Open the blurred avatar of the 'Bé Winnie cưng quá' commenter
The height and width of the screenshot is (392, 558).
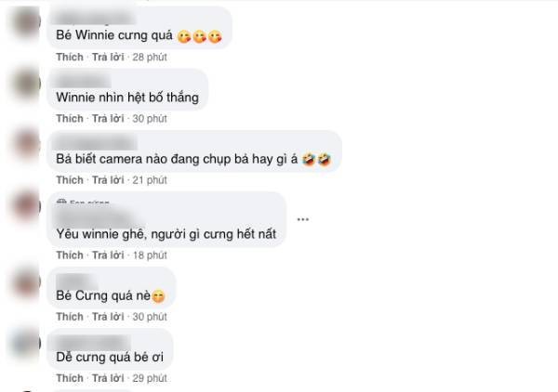tap(26, 22)
